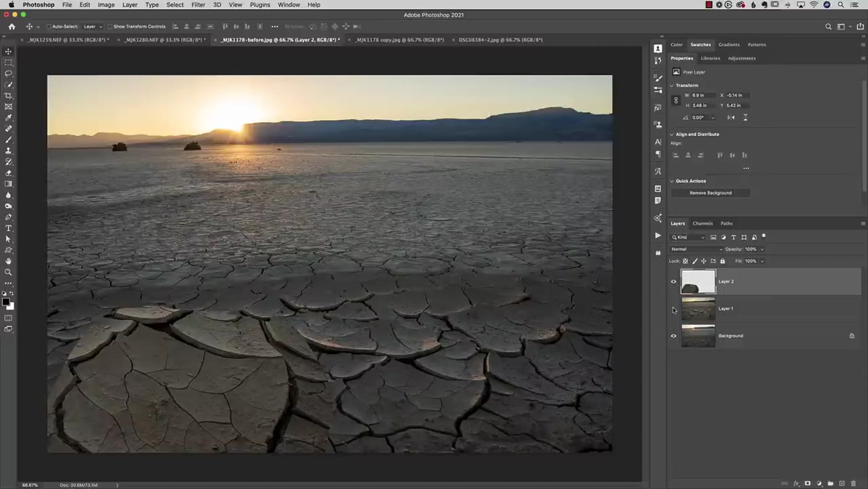This screenshot has height=489, width=868.
Task: Click Lock all padlock icon in Layers
Action: pyautogui.click(x=722, y=261)
